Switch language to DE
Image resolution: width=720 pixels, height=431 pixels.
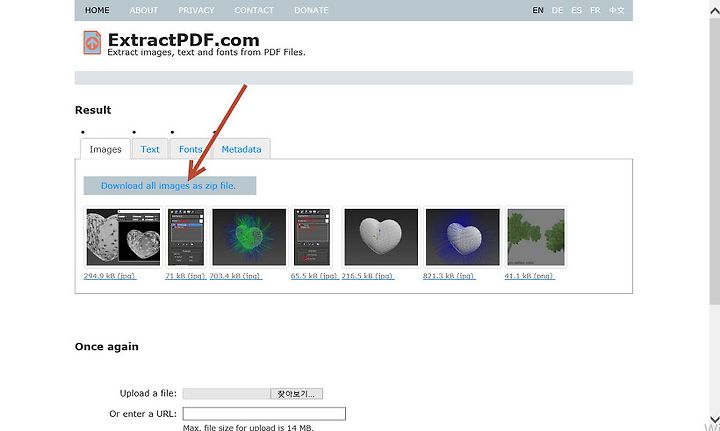click(557, 10)
